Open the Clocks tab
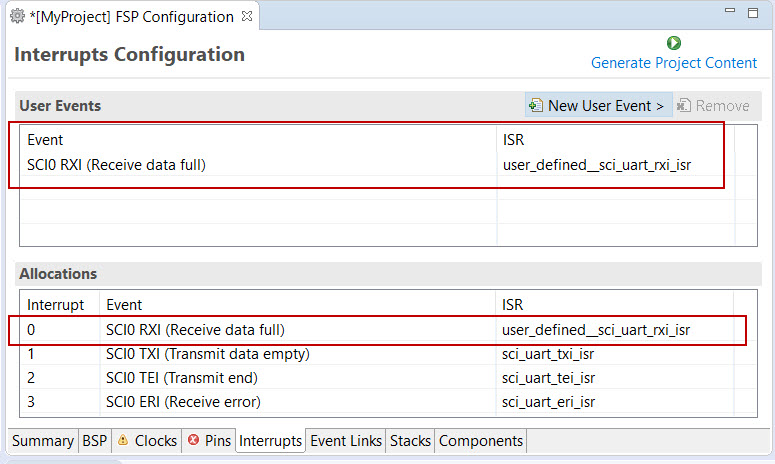The image size is (775, 464). click(x=147, y=441)
